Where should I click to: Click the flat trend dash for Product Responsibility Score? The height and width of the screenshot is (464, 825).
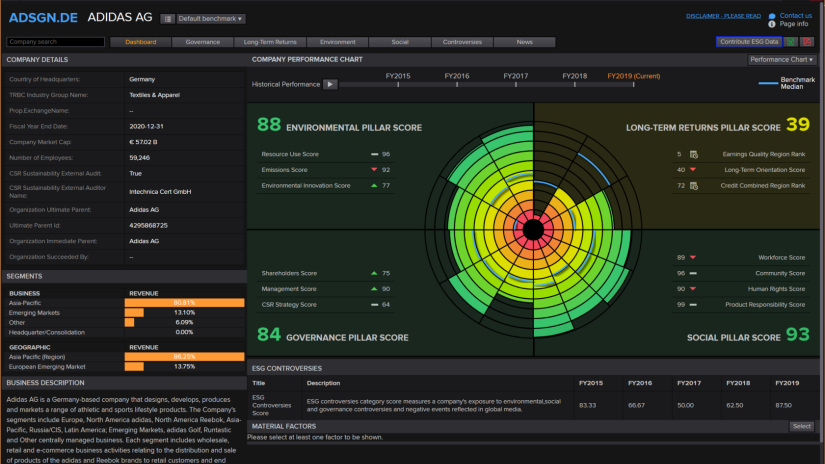click(x=693, y=305)
